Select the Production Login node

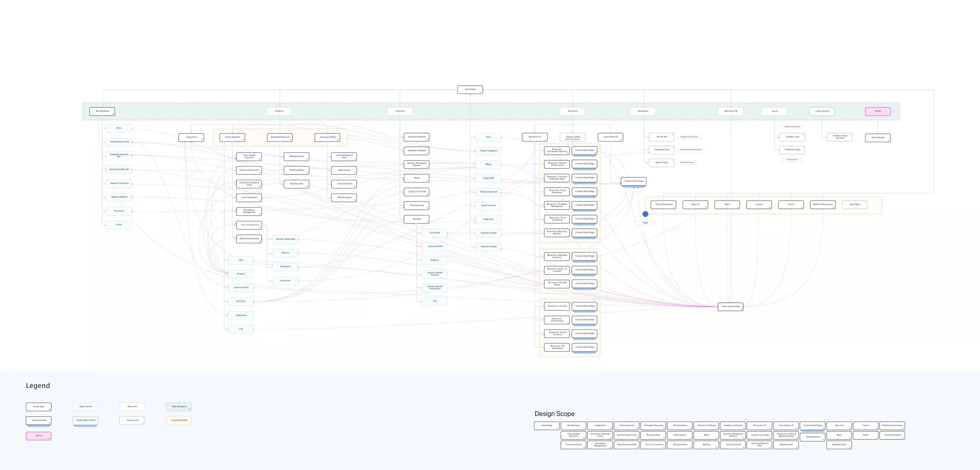[x=792, y=150]
